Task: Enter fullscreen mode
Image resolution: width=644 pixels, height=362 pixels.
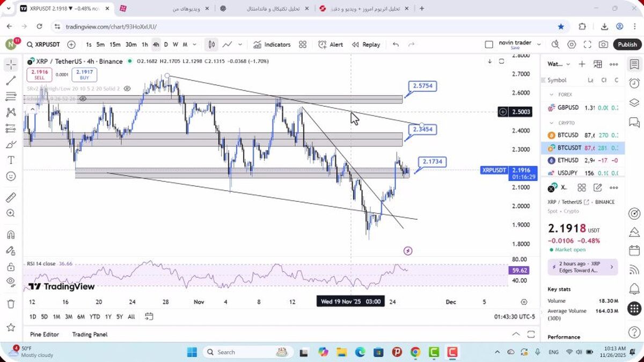Action: pyautogui.click(x=588, y=45)
